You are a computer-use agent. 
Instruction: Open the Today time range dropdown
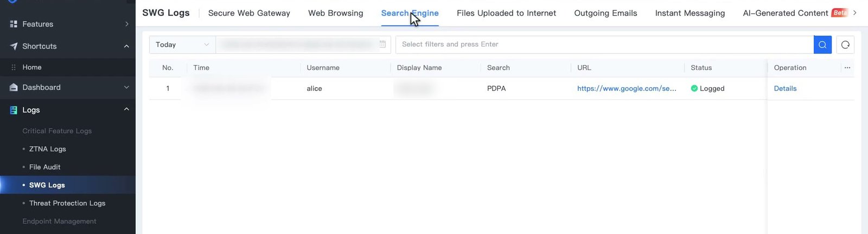(182, 44)
